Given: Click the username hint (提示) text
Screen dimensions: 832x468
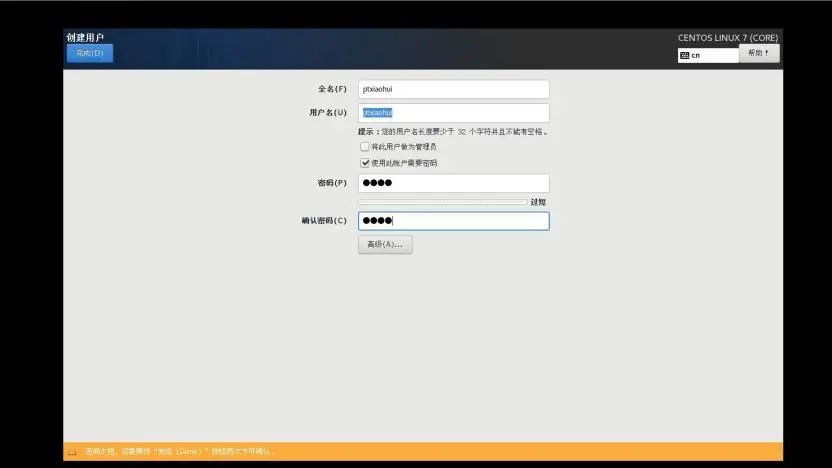Looking at the screenshot, I should (x=453, y=132).
